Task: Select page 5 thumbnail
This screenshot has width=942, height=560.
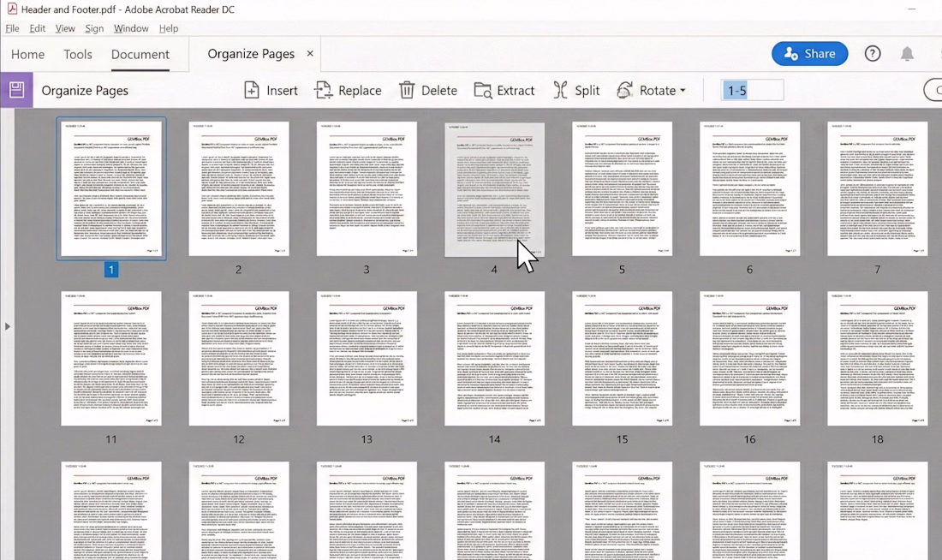Action: point(622,188)
